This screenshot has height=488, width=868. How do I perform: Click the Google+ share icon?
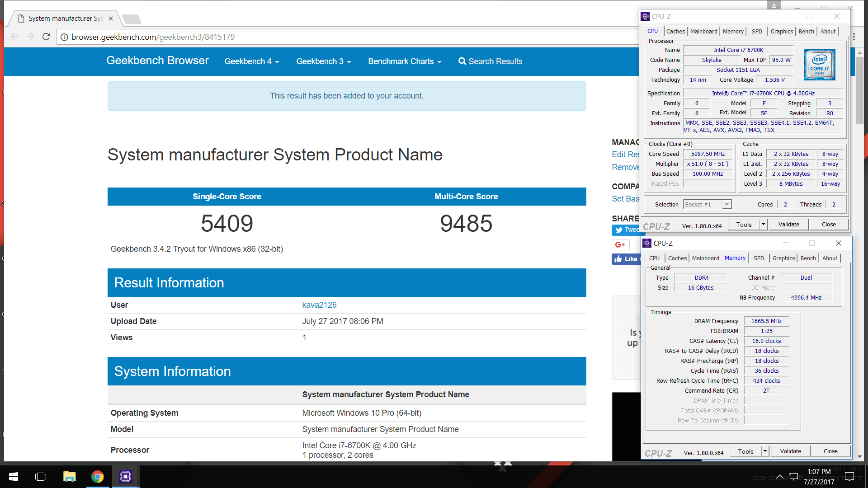620,244
